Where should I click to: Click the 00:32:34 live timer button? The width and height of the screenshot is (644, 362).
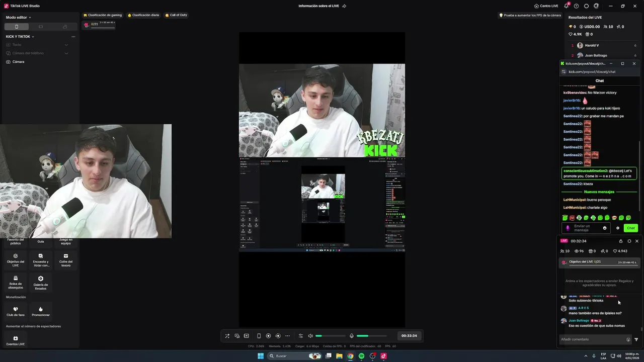(x=409, y=336)
